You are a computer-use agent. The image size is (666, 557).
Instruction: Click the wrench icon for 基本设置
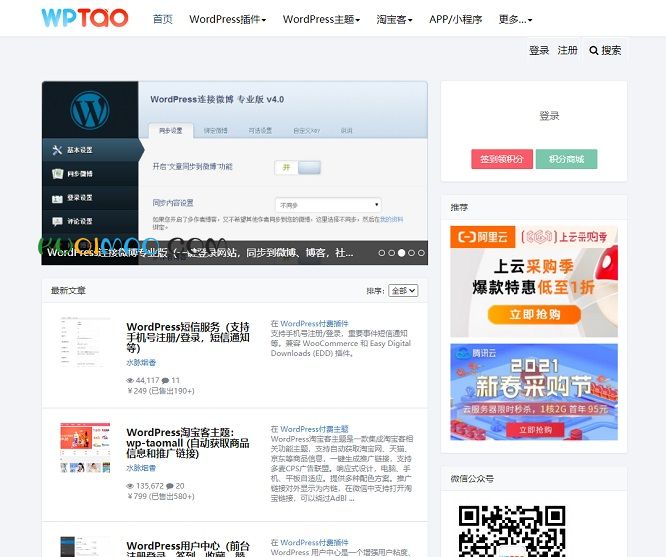click(57, 150)
